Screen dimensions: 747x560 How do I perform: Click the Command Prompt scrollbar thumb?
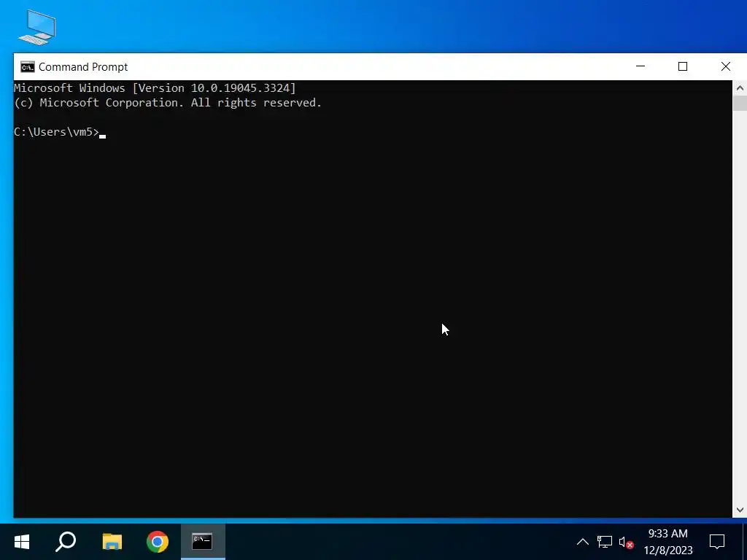pyautogui.click(x=740, y=104)
